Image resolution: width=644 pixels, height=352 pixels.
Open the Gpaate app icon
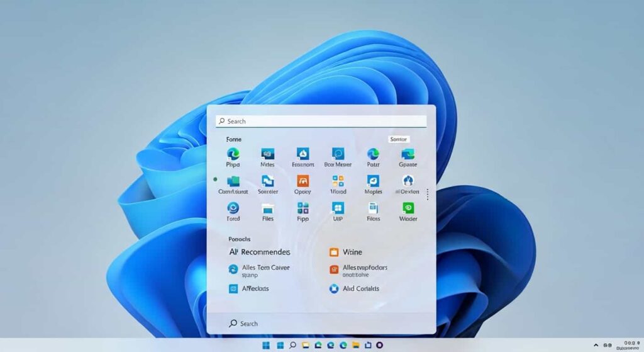pos(408,154)
